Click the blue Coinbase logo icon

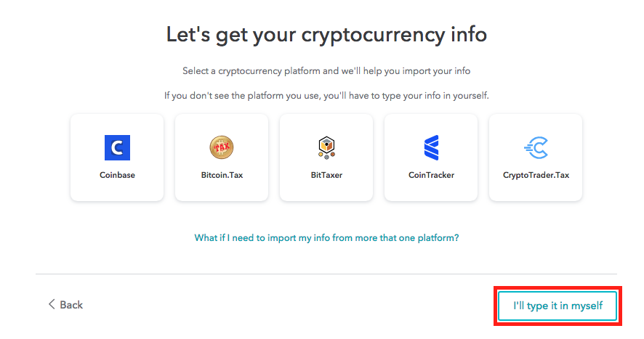coord(117,147)
